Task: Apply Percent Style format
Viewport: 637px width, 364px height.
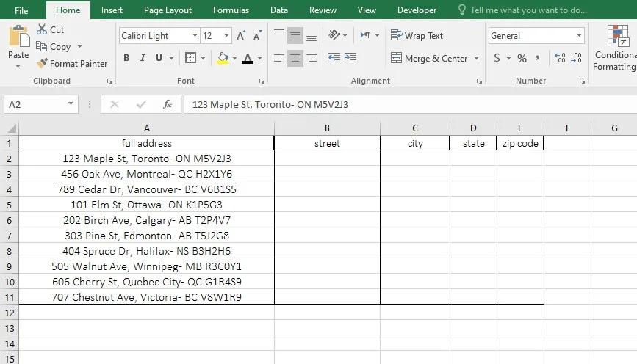Action: 522,59
